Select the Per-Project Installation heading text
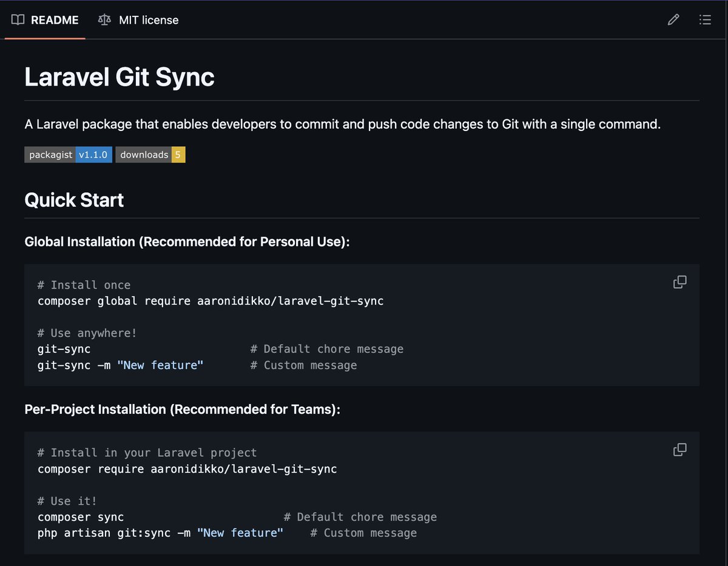 tap(183, 409)
